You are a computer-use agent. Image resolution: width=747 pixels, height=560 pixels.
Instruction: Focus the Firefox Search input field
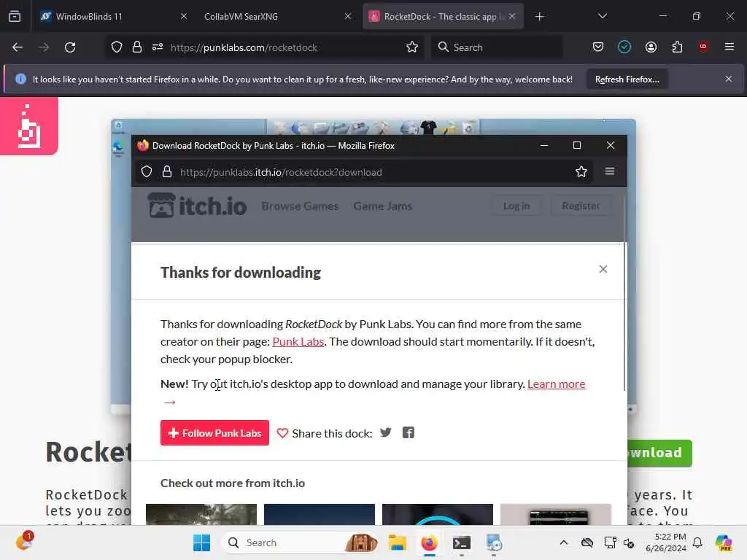[x=498, y=47]
